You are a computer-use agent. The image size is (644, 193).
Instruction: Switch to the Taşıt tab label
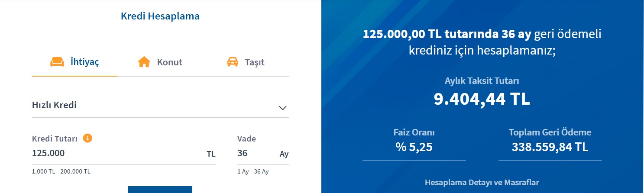click(254, 62)
